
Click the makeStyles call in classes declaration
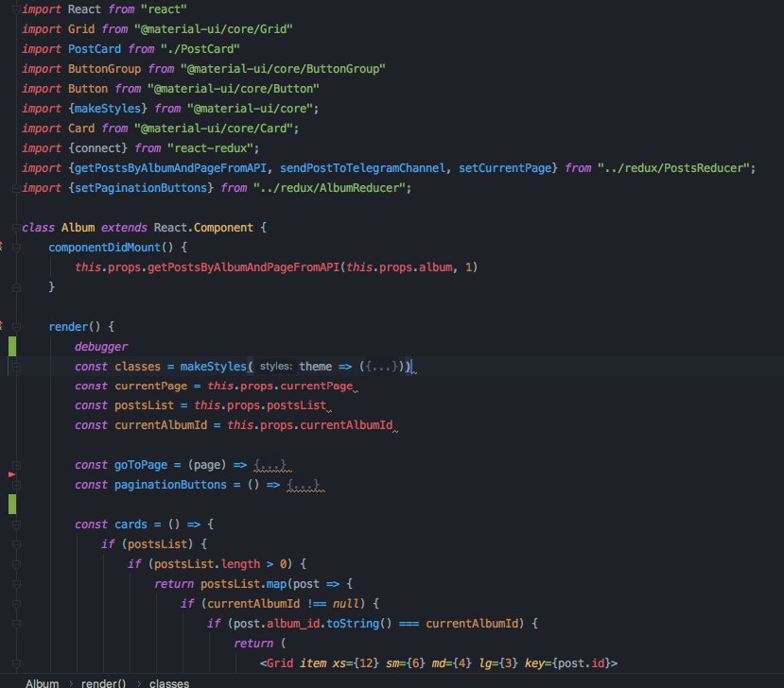214,367
